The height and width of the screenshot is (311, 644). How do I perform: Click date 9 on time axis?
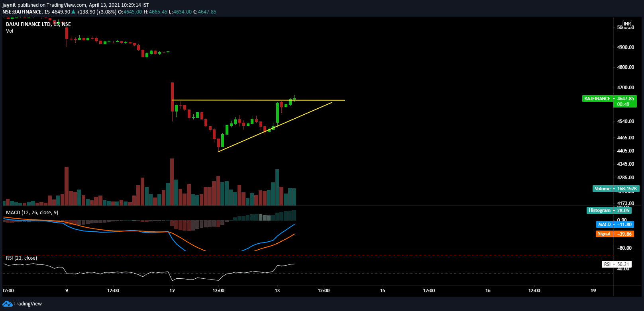67,291
